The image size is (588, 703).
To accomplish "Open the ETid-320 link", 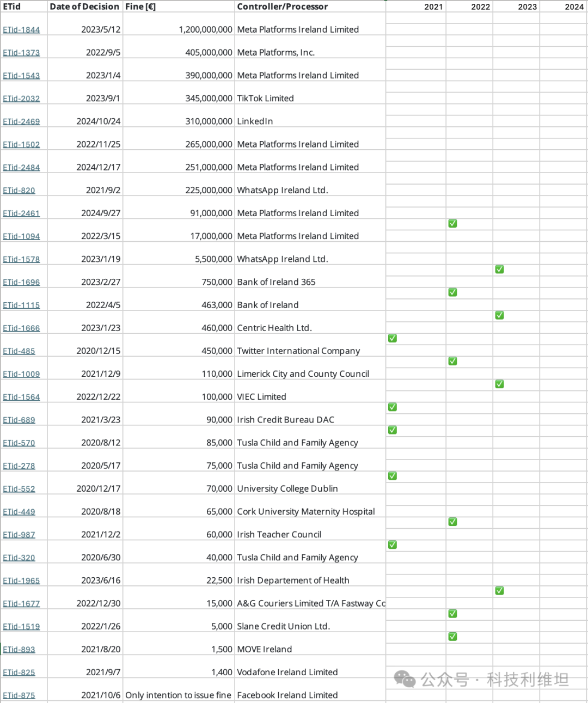I will (19, 558).
